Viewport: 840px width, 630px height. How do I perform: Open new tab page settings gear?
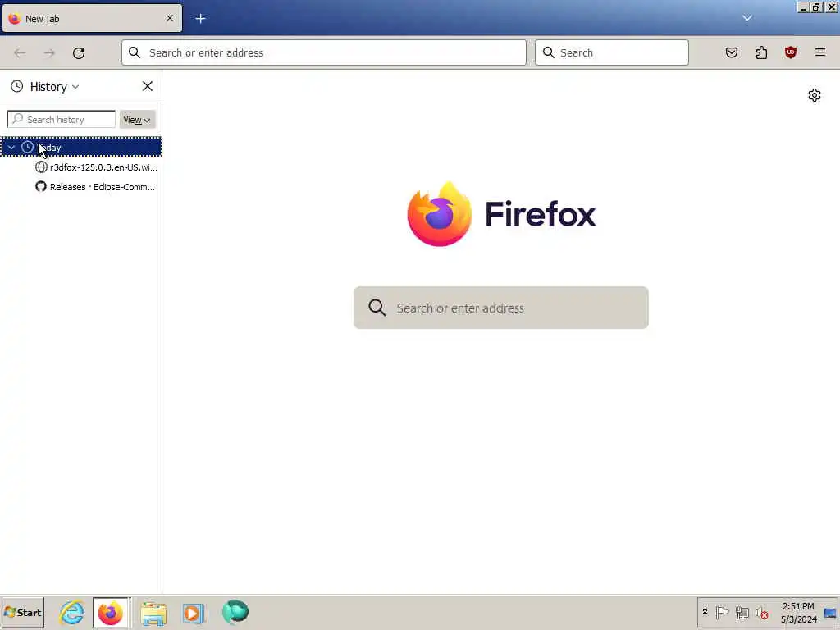(815, 95)
